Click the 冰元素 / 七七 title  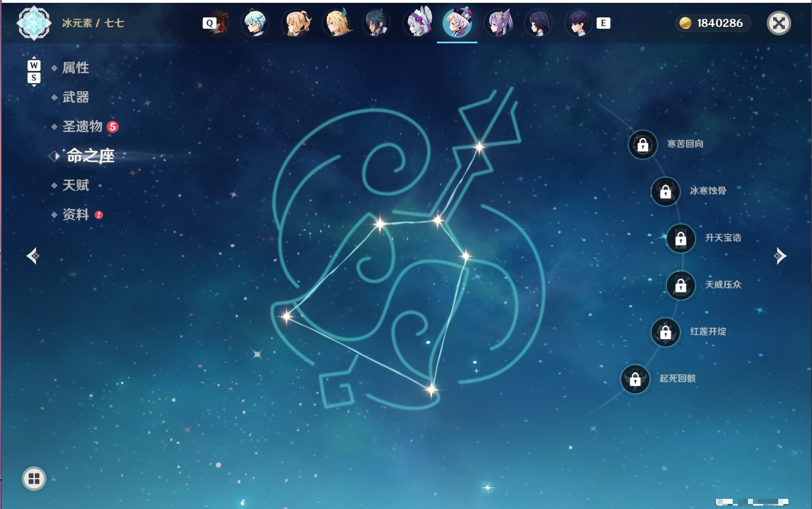93,23
